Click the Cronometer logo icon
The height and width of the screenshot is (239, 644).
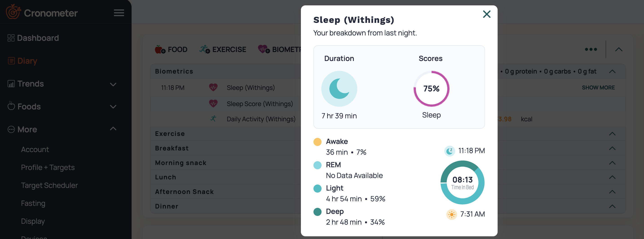pos(13,11)
